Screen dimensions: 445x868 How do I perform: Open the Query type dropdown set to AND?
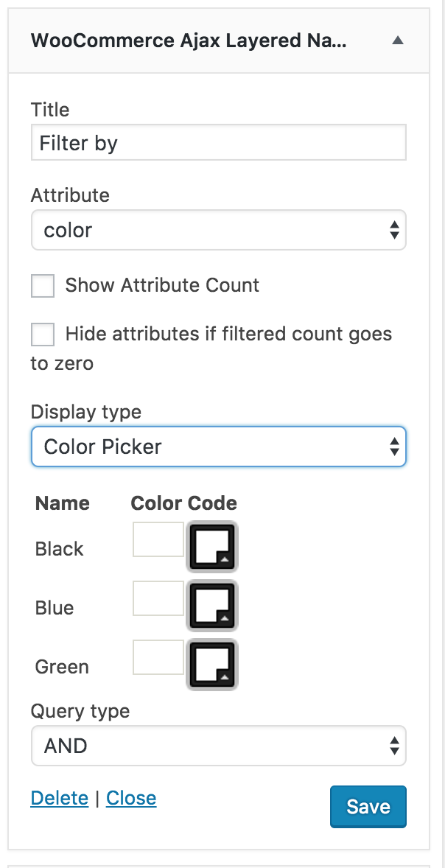[218, 746]
